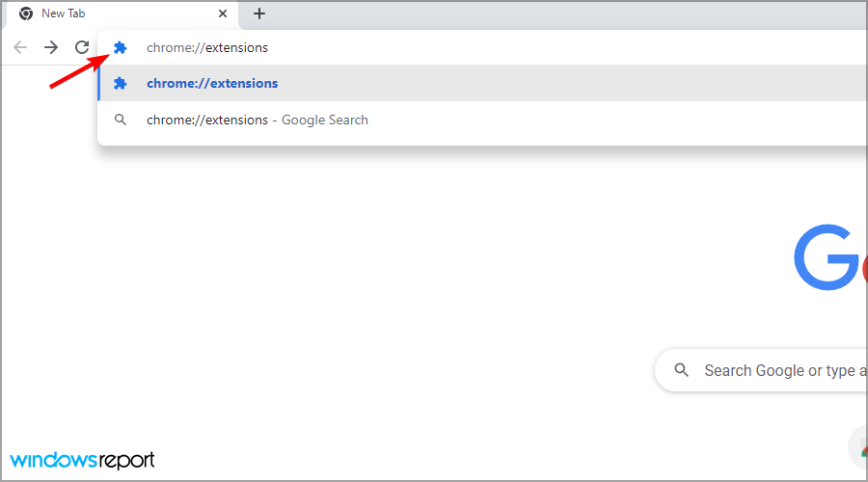Click the forward navigation arrow
The height and width of the screenshot is (482, 868).
[x=51, y=47]
